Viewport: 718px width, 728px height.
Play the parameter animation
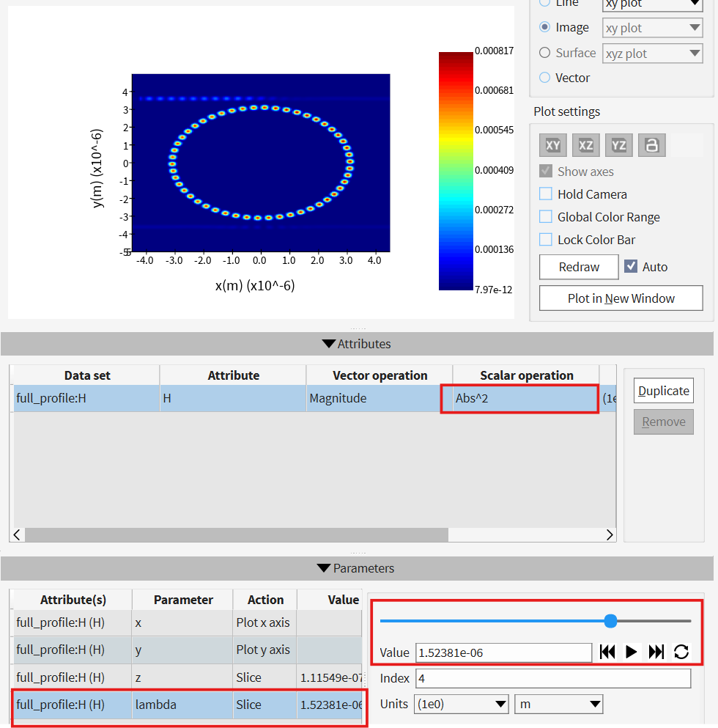tap(632, 652)
